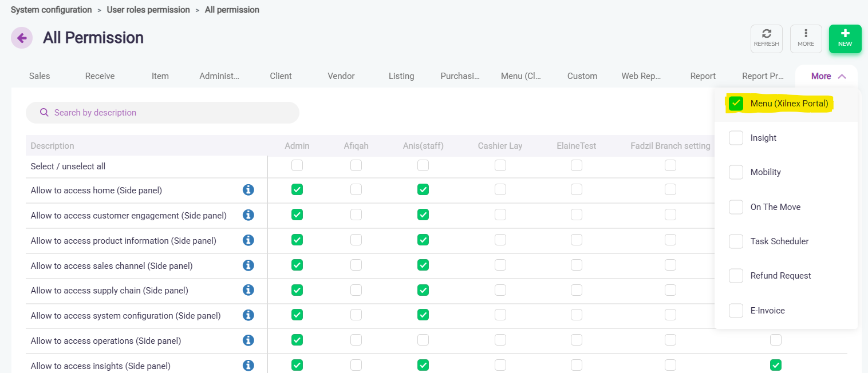Uncheck Admin for access home permission
The width and height of the screenshot is (868, 373).
(297, 189)
